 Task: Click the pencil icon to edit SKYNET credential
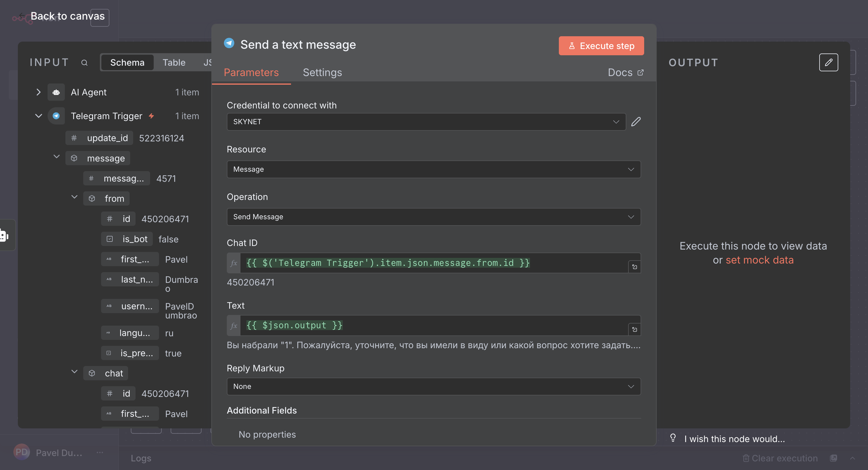point(636,122)
